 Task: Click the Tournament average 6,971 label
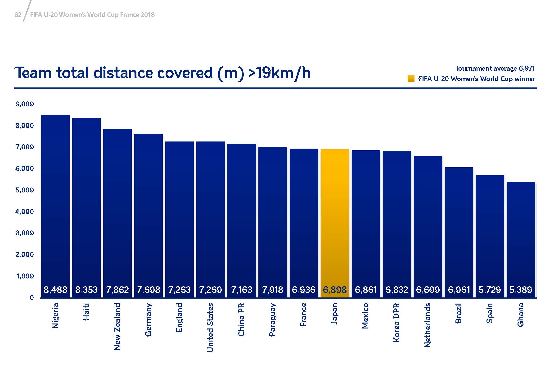click(x=495, y=68)
